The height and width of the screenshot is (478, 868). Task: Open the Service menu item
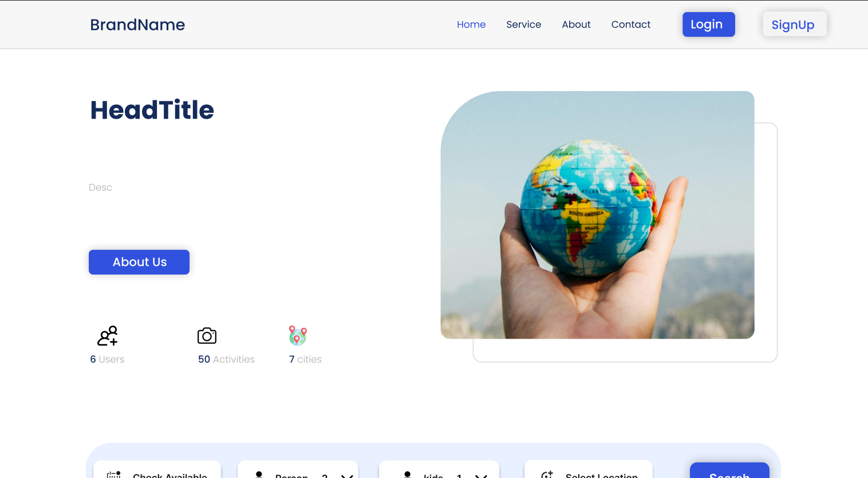(523, 25)
